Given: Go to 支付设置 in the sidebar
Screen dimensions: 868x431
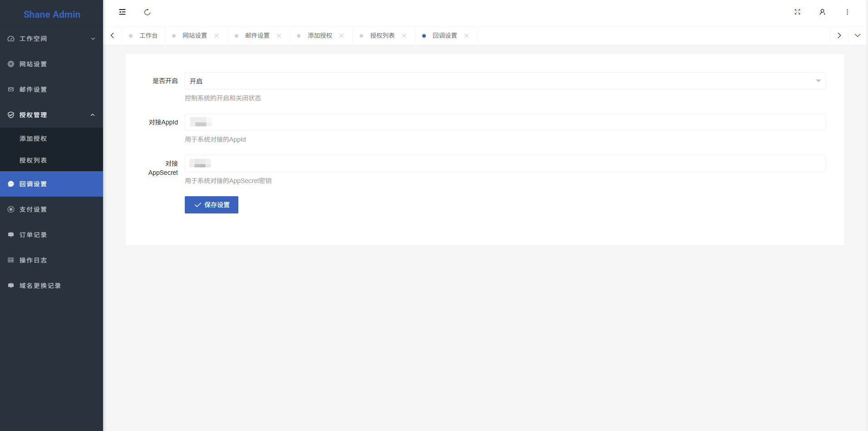Looking at the screenshot, I should point(33,209).
